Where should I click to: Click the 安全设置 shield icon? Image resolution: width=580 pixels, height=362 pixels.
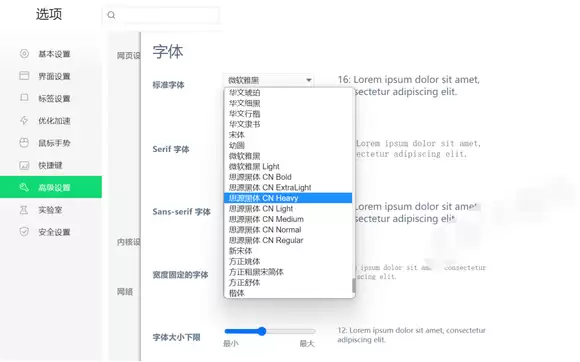tap(24, 232)
